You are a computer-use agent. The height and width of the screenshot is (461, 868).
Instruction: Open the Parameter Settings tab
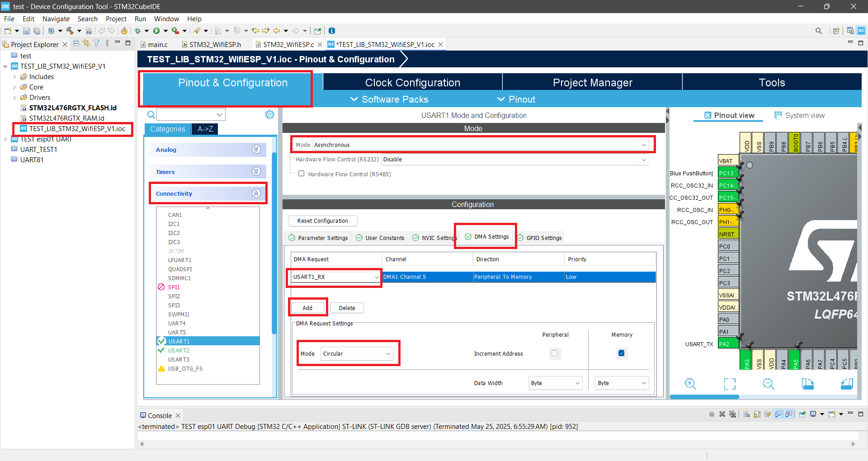pos(318,238)
